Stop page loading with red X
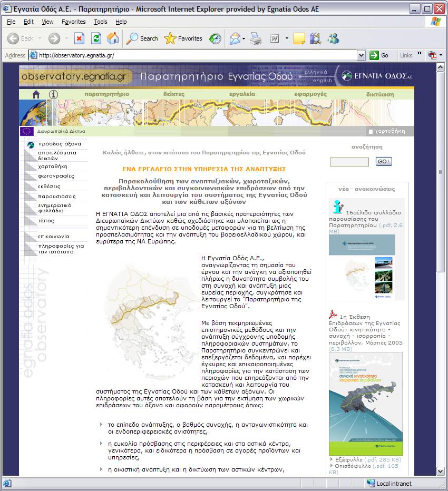This screenshot has height=491, width=448. pos(79,38)
